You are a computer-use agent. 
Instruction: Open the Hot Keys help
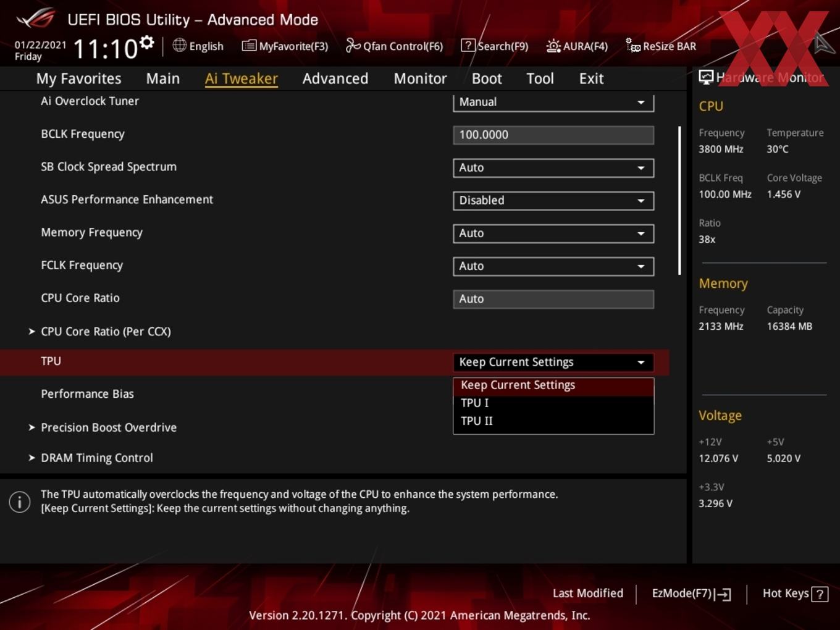point(795,594)
